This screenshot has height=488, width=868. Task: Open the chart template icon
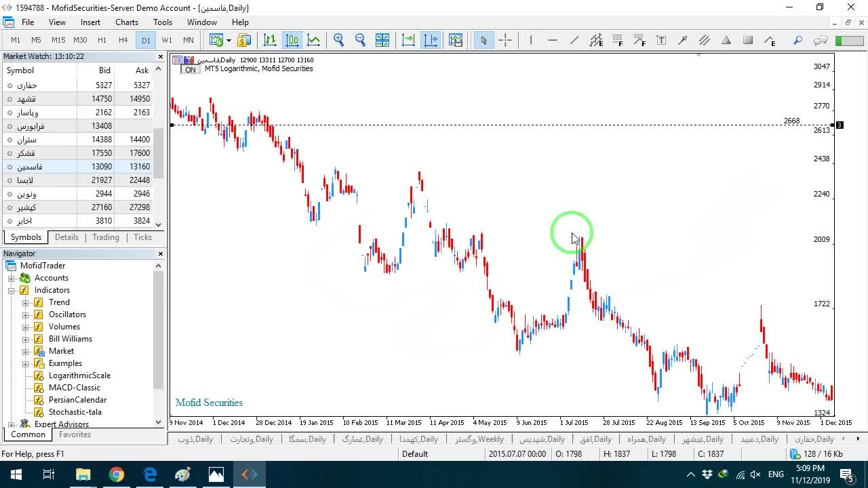(x=456, y=40)
